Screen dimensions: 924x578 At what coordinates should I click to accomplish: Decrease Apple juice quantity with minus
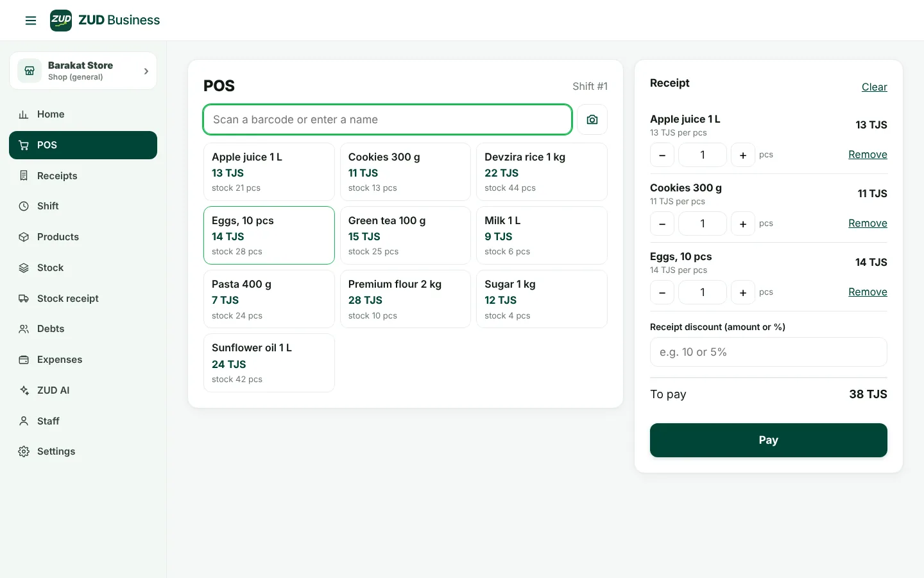pyautogui.click(x=662, y=155)
